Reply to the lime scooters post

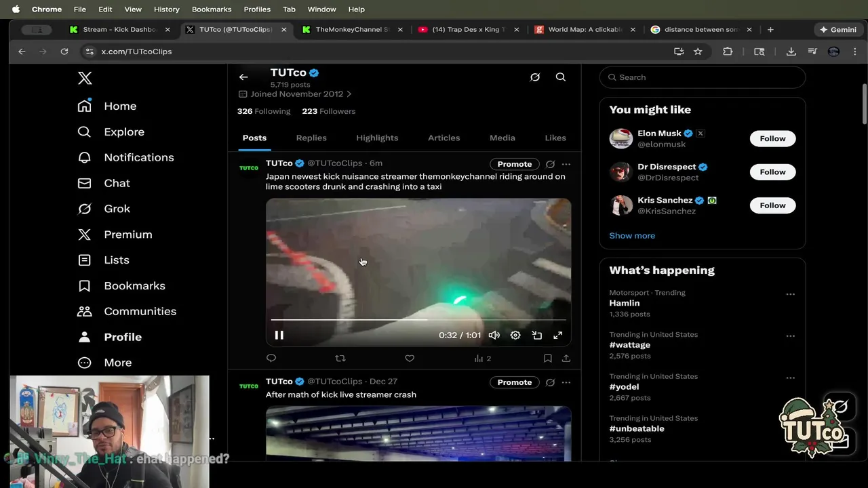[x=271, y=358]
